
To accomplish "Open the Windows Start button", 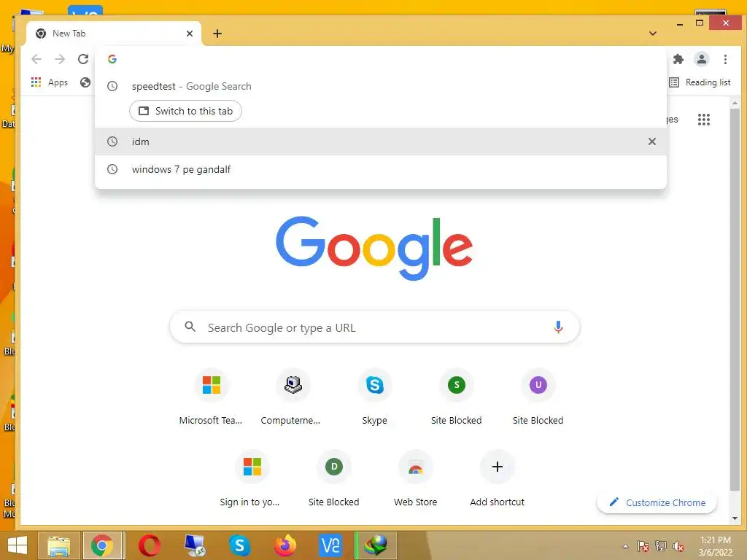I will [x=18, y=545].
